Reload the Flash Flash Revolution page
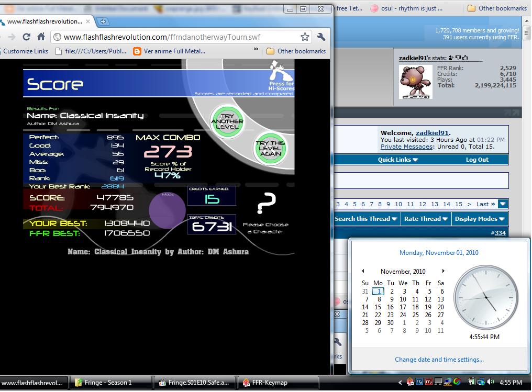This screenshot has height=392, width=532. pyautogui.click(x=27, y=37)
